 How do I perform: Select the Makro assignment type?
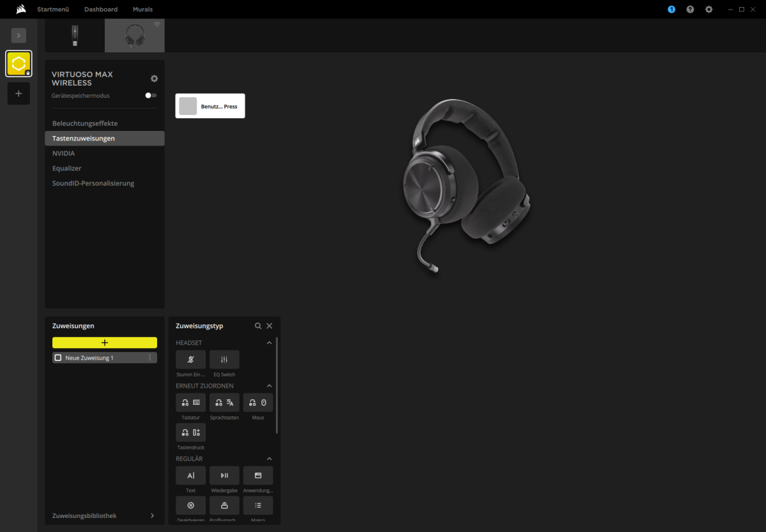tap(258, 505)
